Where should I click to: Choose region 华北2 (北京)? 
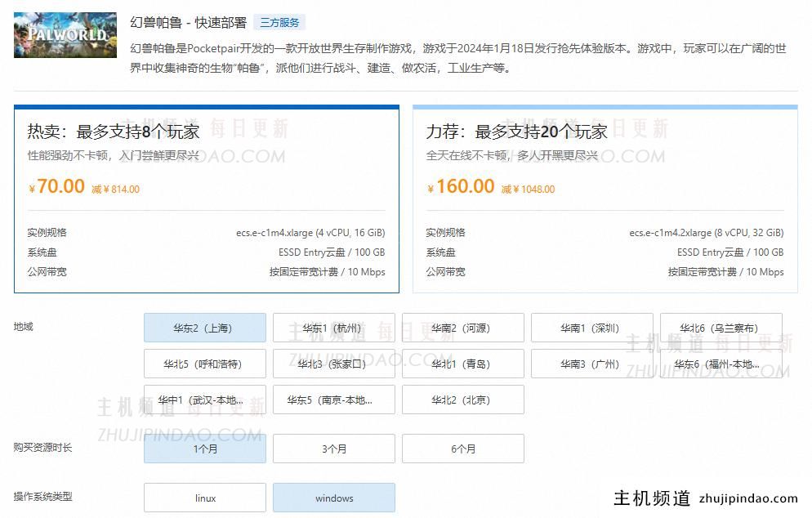point(463,400)
